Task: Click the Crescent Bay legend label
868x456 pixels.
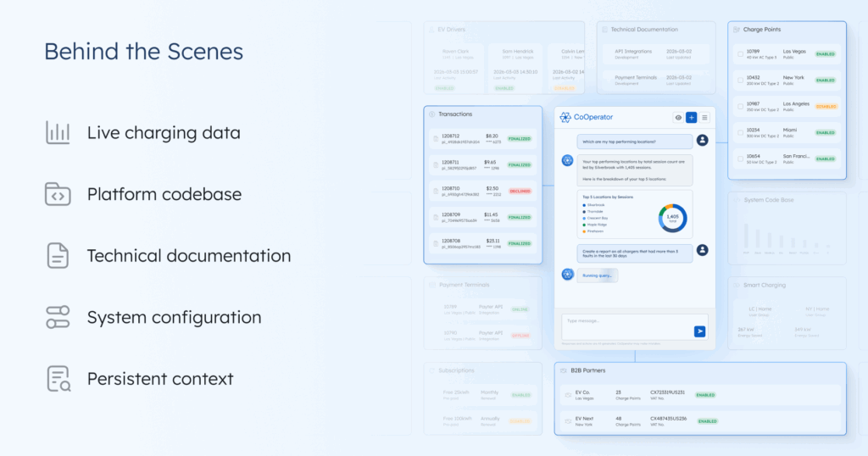Action: point(598,218)
